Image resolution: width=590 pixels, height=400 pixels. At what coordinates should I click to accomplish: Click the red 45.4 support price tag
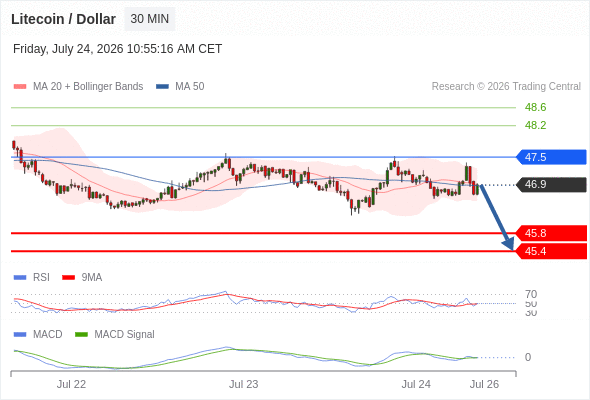tap(551, 251)
